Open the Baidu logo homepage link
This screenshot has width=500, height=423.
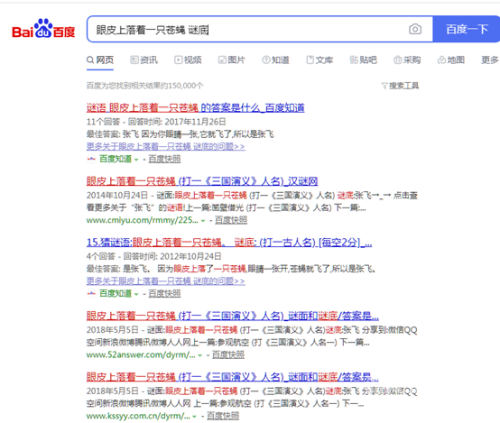(x=43, y=29)
